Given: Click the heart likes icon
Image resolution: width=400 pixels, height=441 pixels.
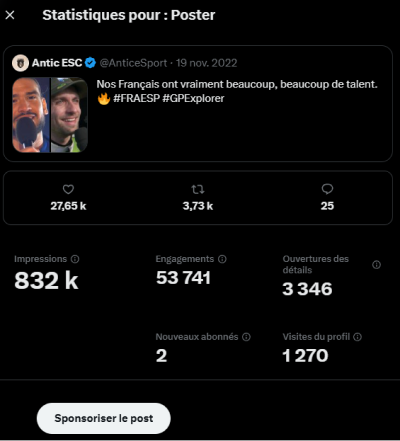Looking at the screenshot, I should (68, 189).
